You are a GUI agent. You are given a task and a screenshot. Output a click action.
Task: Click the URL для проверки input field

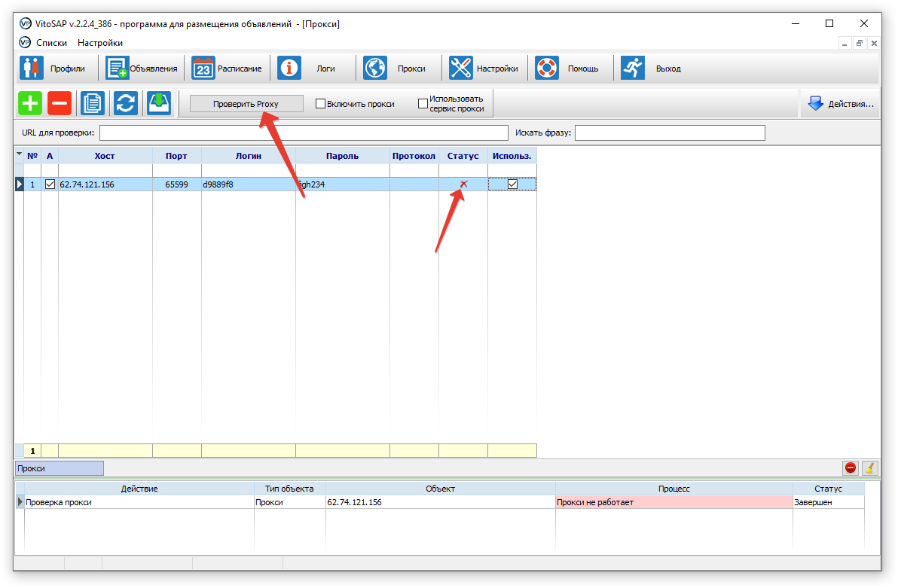coord(304,133)
